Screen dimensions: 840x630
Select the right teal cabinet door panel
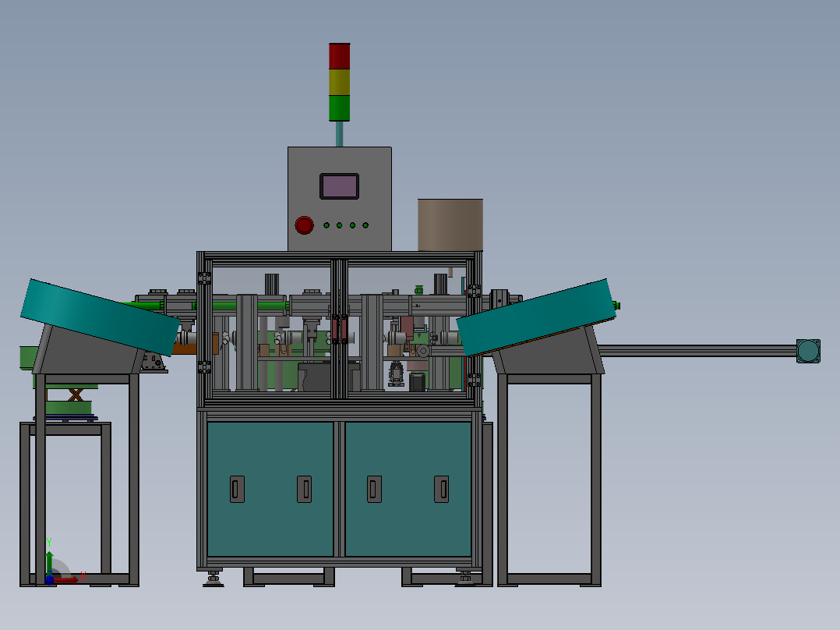pyautogui.click(x=408, y=489)
